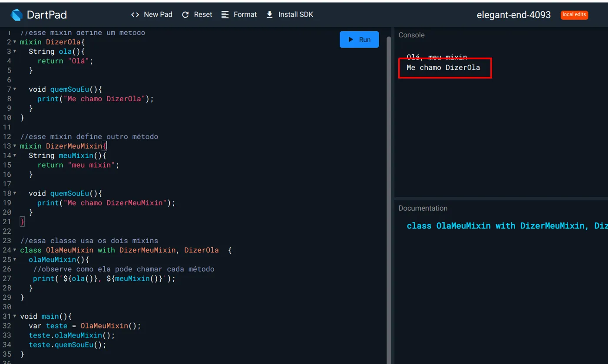Click the code line return "meu mixin";
This screenshot has height=364, width=608.
78,165
